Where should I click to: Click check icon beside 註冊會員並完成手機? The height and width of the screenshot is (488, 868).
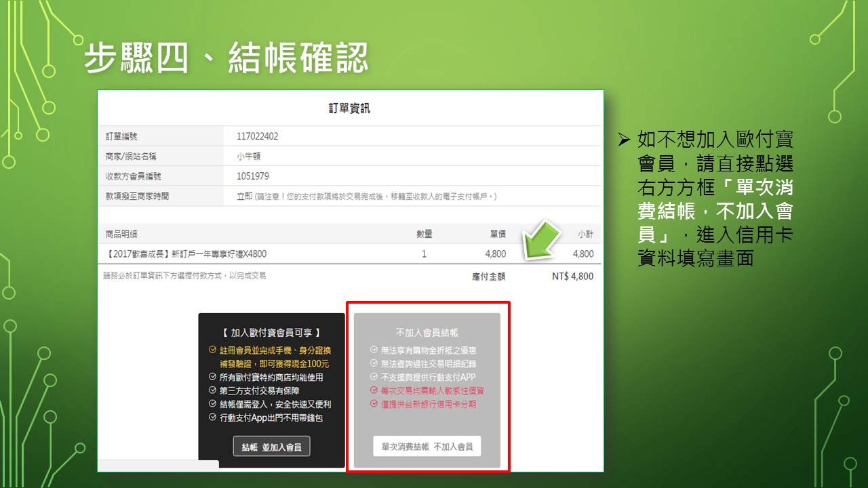[x=212, y=350]
